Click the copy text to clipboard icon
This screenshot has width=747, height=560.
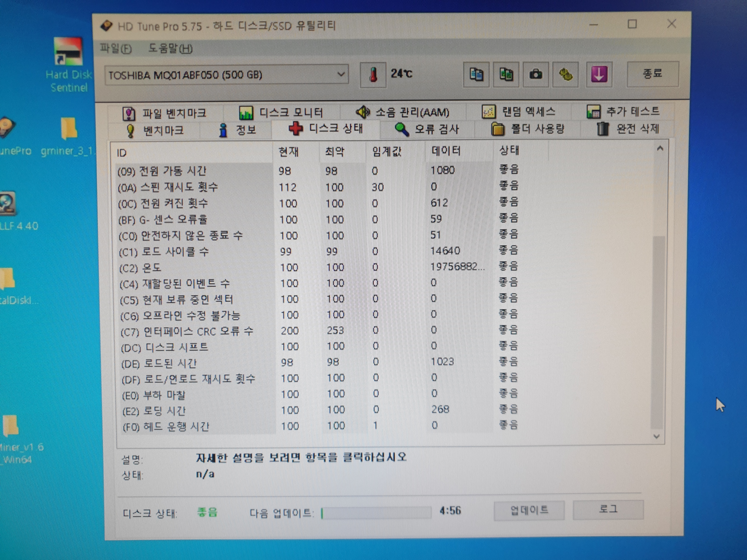click(x=476, y=75)
